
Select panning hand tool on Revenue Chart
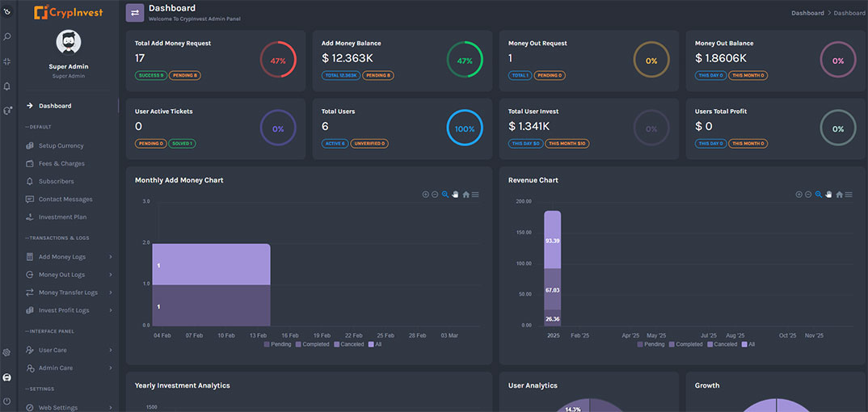coord(828,195)
